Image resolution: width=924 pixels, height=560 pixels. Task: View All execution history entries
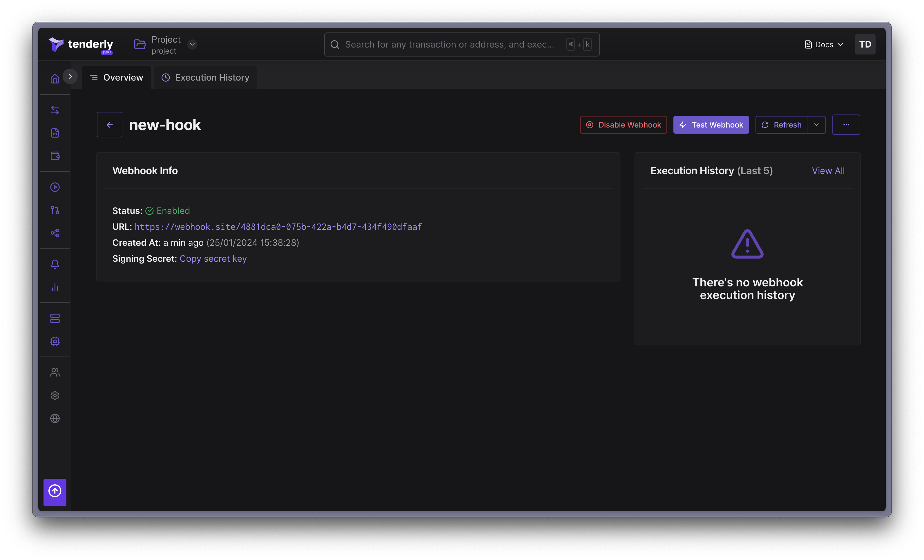pyautogui.click(x=828, y=170)
